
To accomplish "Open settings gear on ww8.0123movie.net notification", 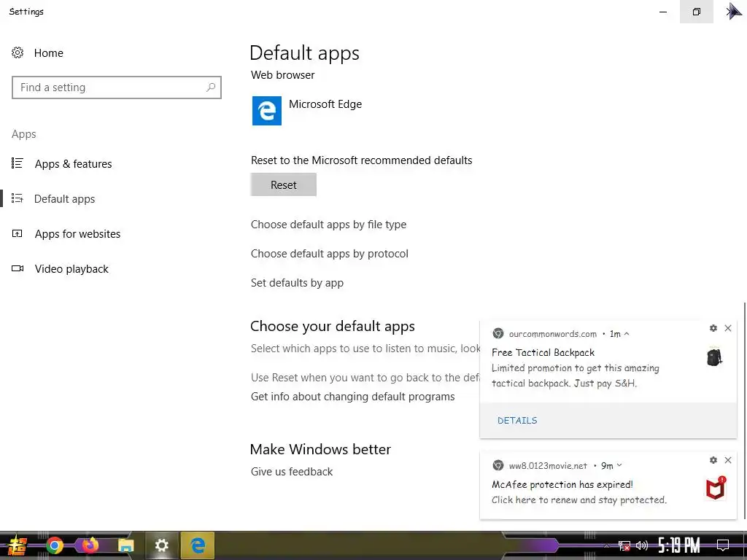I will (713, 460).
